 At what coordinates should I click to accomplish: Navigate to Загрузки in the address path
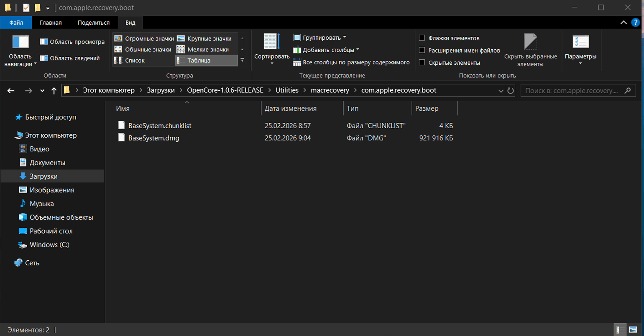tap(161, 90)
